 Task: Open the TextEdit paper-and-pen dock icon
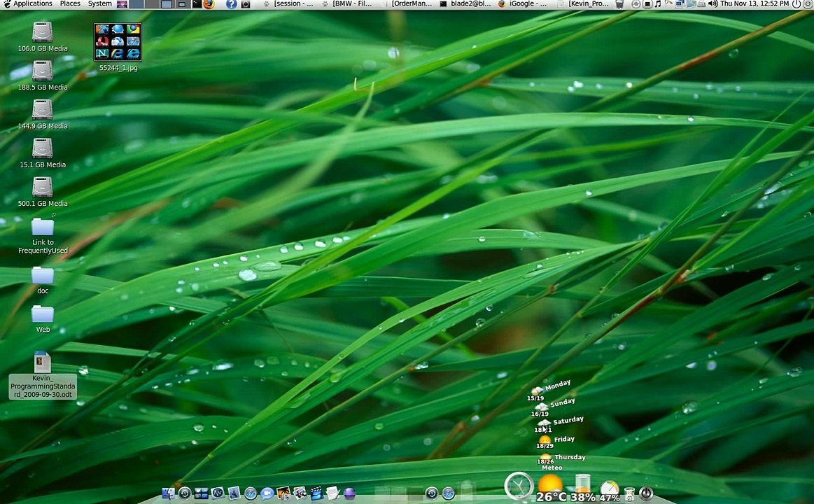[332, 493]
